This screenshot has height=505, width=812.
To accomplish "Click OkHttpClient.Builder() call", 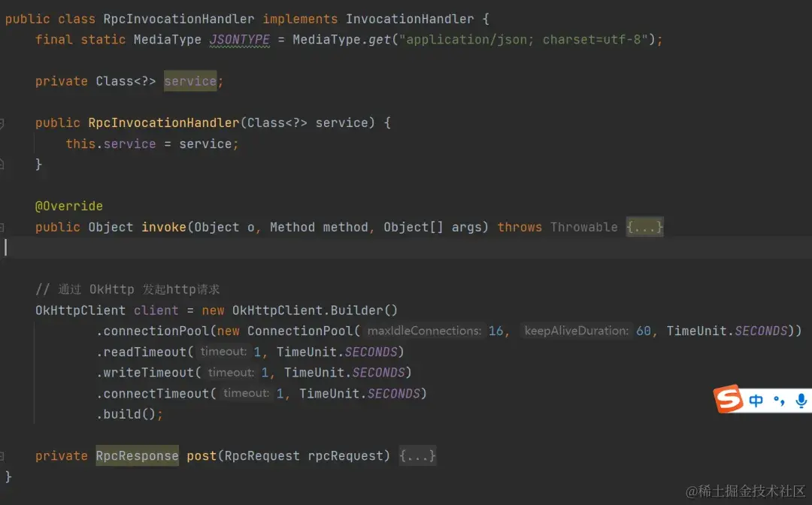I will [315, 310].
